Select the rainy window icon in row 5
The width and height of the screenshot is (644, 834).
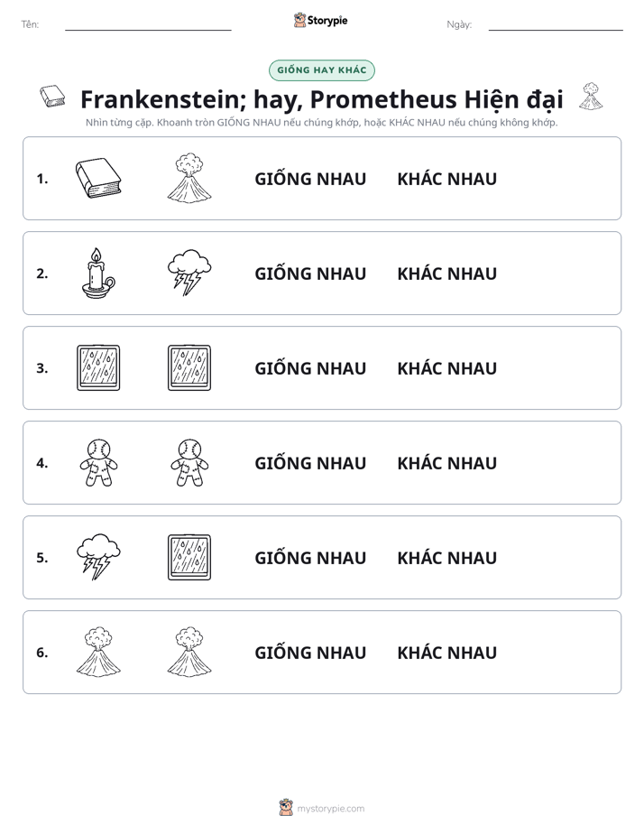(x=189, y=557)
